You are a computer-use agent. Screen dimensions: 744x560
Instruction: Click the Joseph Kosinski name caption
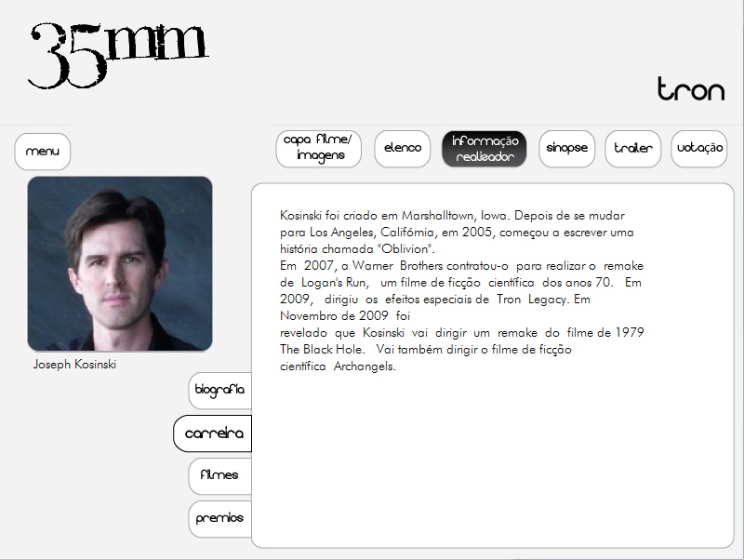pos(75,365)
